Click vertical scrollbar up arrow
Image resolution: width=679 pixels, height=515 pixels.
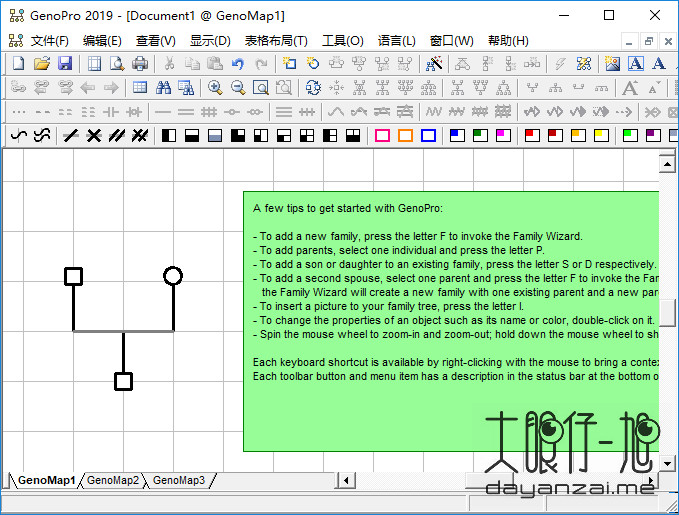[x=667, y=164]
